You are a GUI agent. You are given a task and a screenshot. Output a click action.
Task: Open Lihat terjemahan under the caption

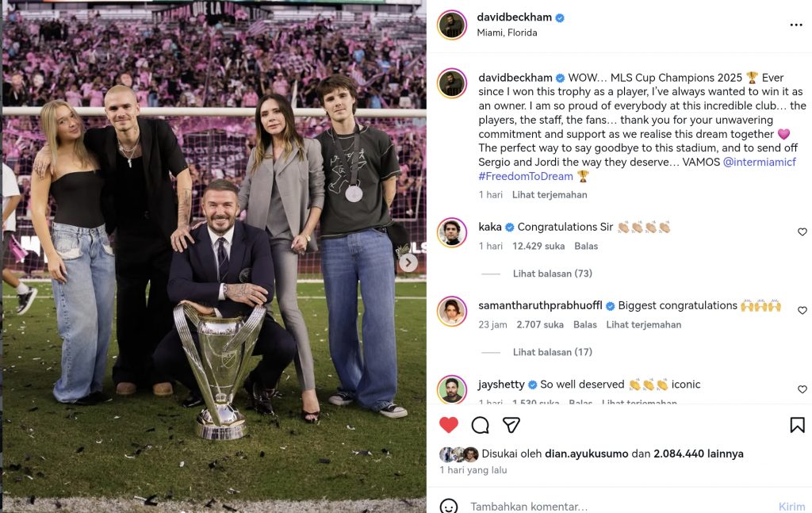[551, 194]
